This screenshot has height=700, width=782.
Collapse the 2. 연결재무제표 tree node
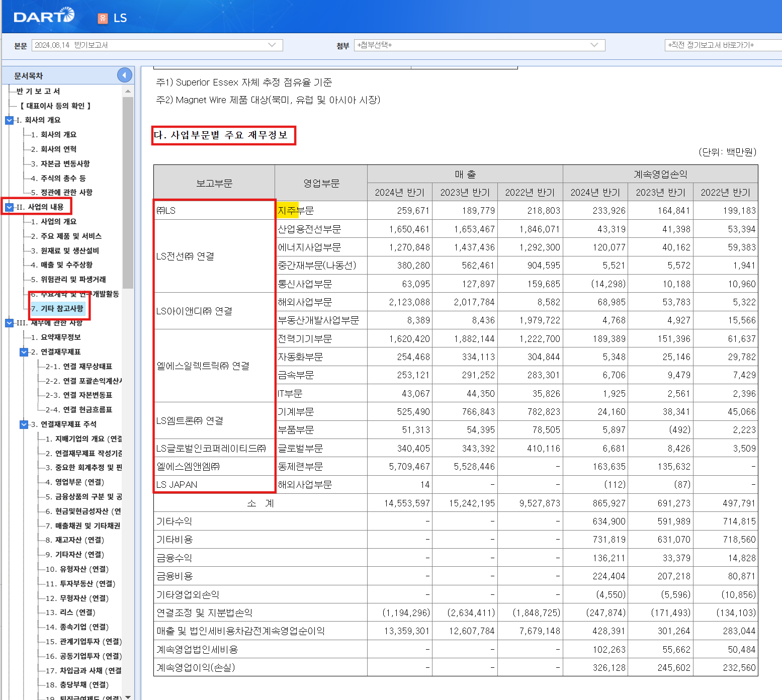click(24, 352)
